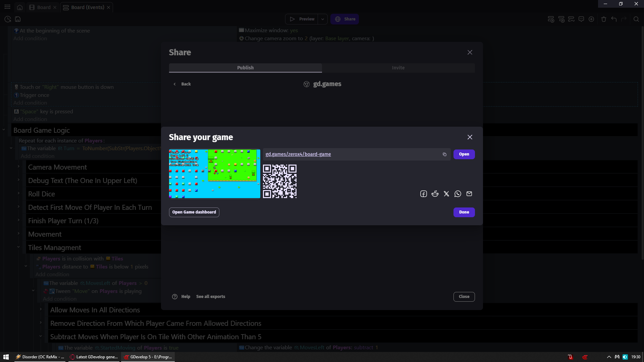Viewport: 644px width, 362px height.
Task: Click the Share toolbar button
Action: pyautogui.click(x=345, y=19)
